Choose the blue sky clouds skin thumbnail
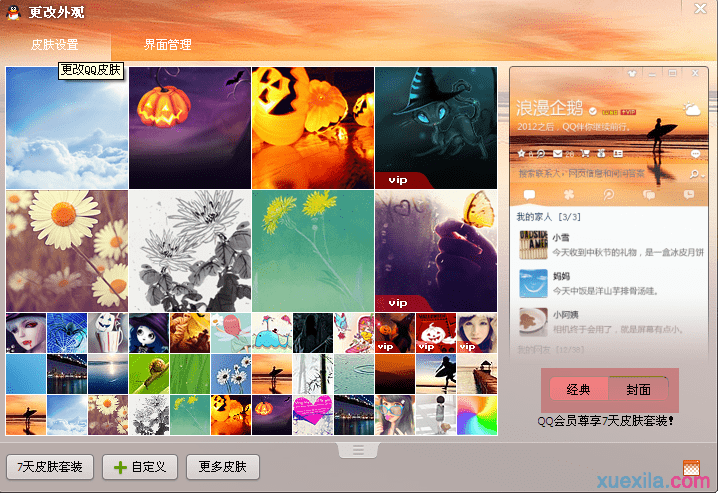This screenshot has width=718, height=493. (67, 127)
